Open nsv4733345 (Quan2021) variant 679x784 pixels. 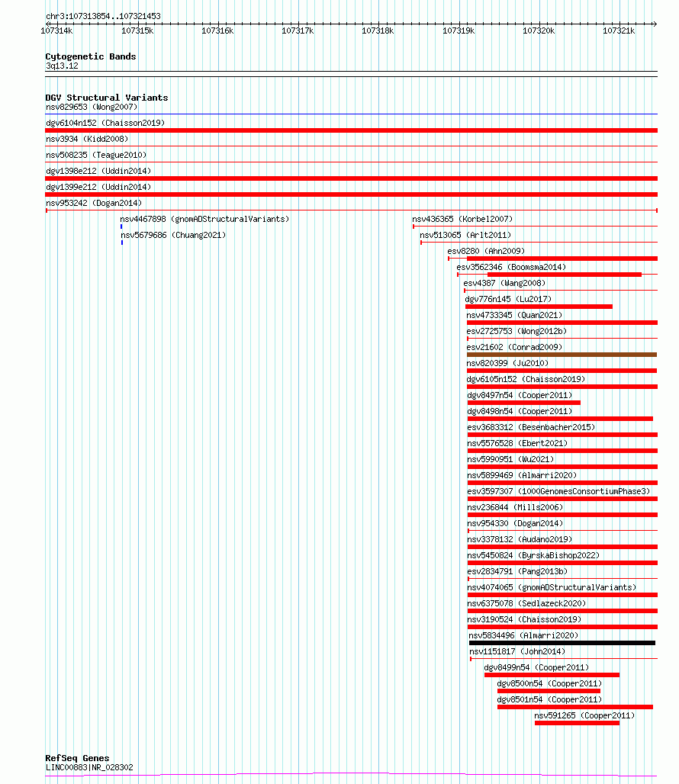coord(514,315)
